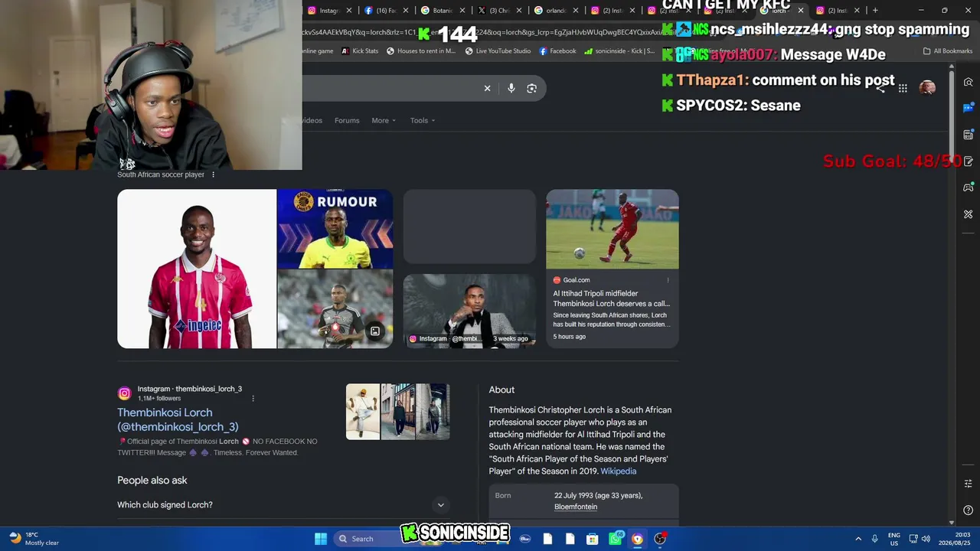Open three-dot menu next to Instagram result

click(x=253, y=398)
